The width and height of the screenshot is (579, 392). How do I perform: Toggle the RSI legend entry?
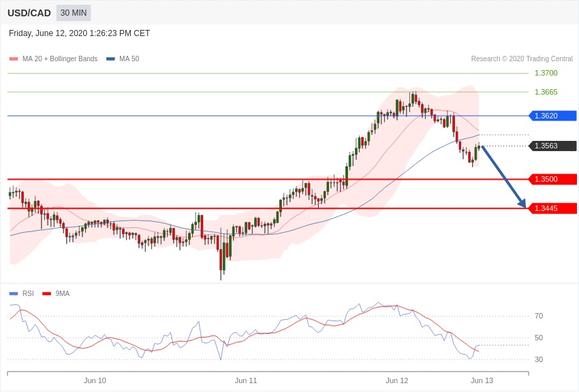tap(22, 294)
